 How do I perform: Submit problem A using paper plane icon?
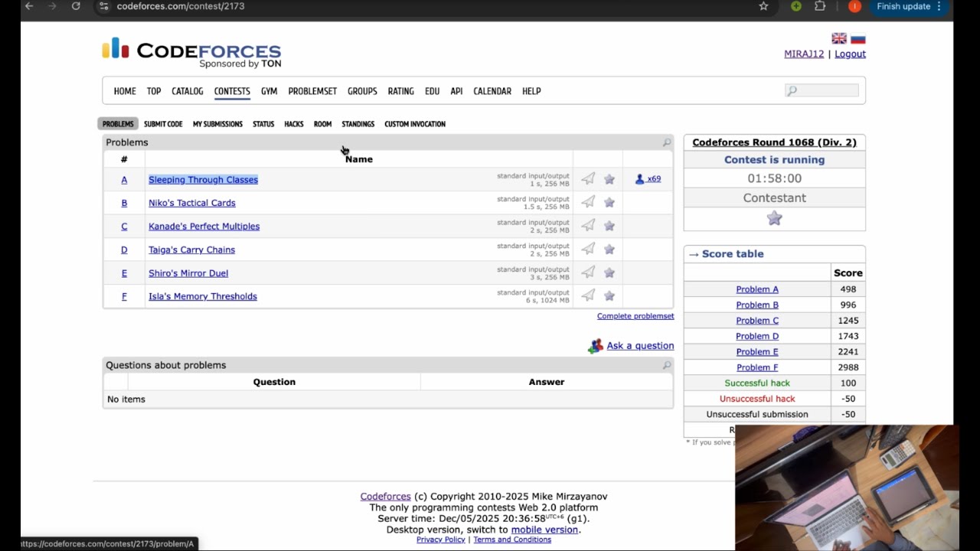pyautogui.click(x=588, y=179)
